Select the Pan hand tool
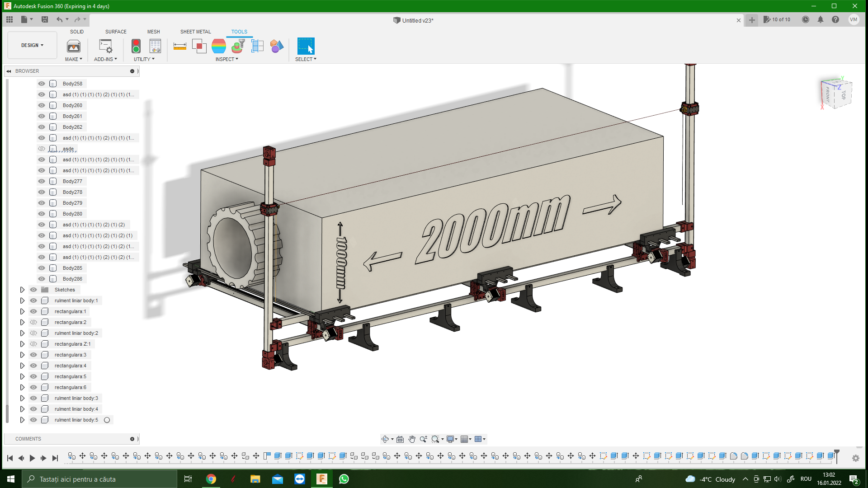The image size is (868, 488). pos(411,439)
